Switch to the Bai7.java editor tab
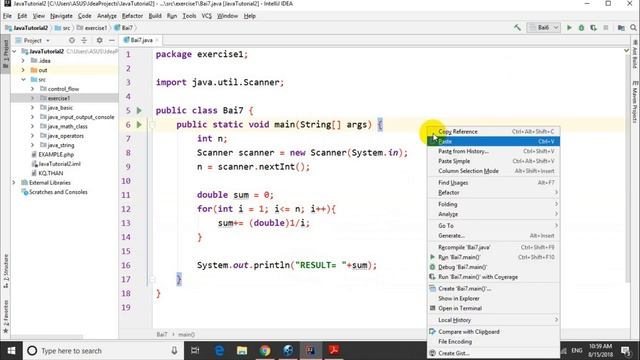Viewport: 640px width, 360px height. coord(140,40)
